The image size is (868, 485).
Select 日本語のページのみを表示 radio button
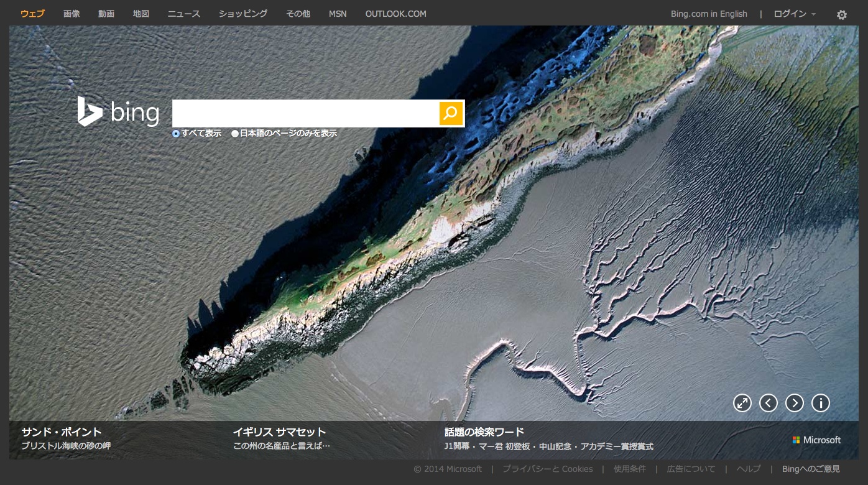click(235, 134)
